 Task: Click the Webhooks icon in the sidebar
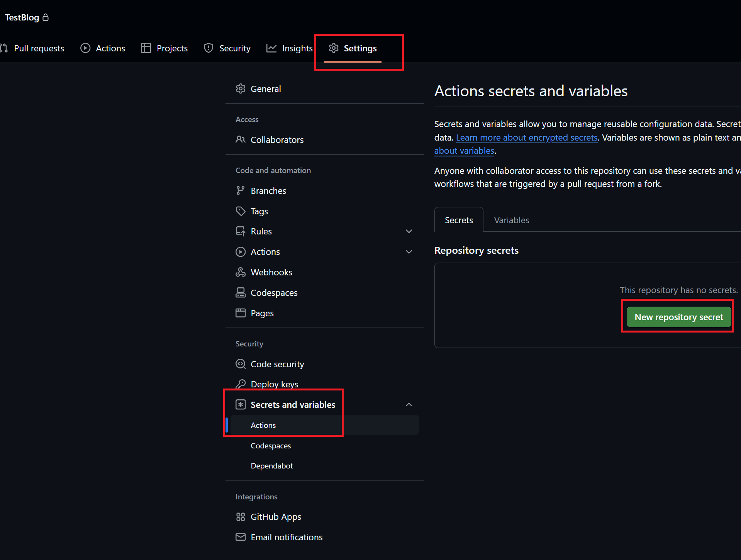(241, 272)
